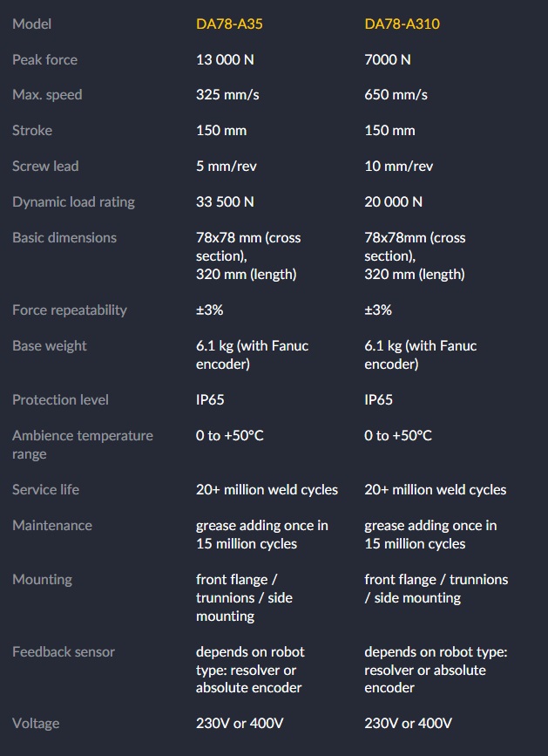Open the DA78-A310 model link
Screen dimensions: 548x756
402,24
